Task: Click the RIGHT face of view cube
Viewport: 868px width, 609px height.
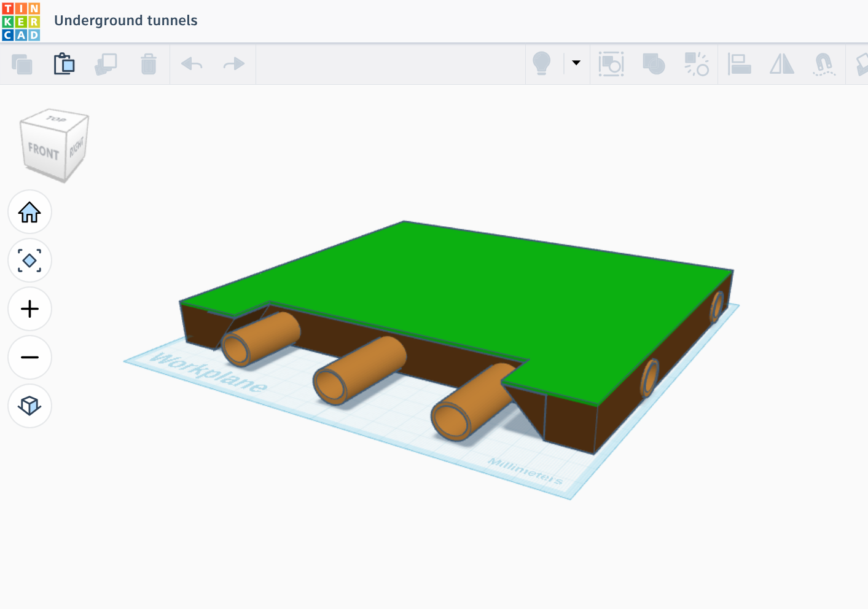Action: [x=76, y=147]
